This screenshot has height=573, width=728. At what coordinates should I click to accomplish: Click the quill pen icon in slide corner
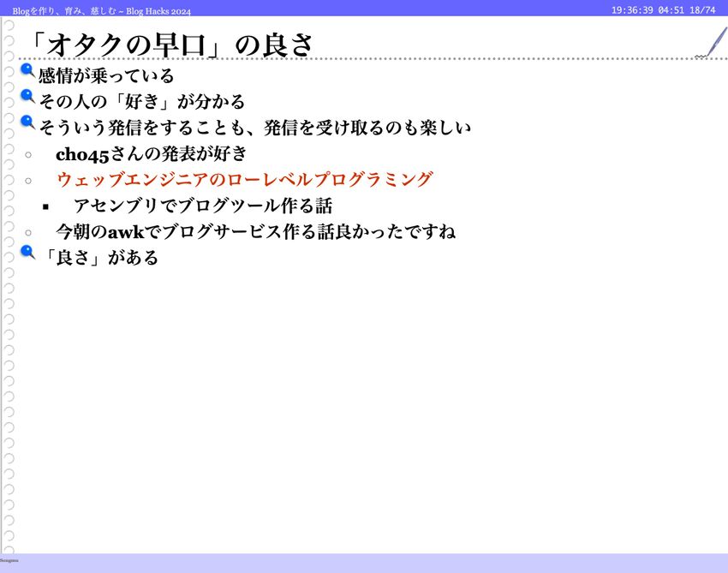[713, 43]
